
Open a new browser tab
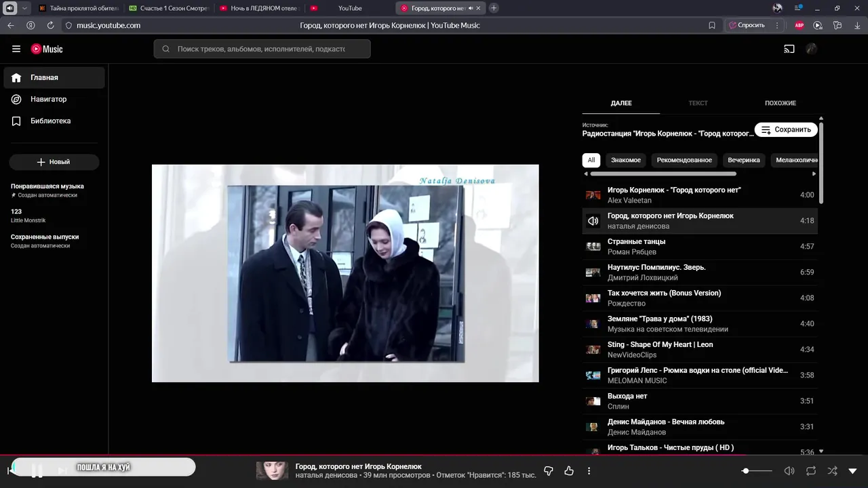(x=494, y=8)
